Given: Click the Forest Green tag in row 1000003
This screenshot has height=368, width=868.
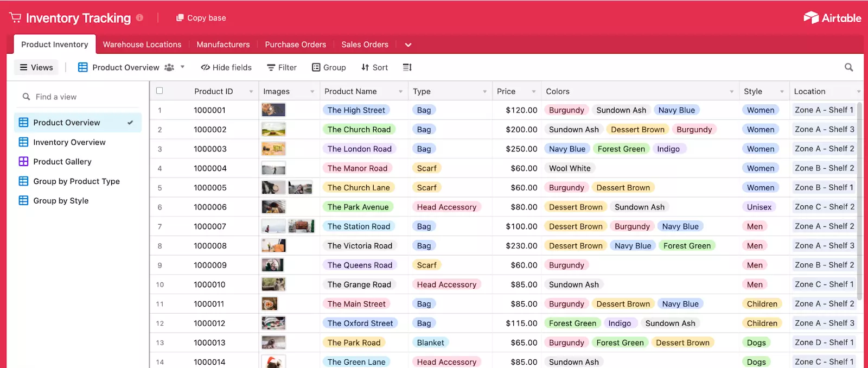Looking at the screenshot, I should point(621,149).
